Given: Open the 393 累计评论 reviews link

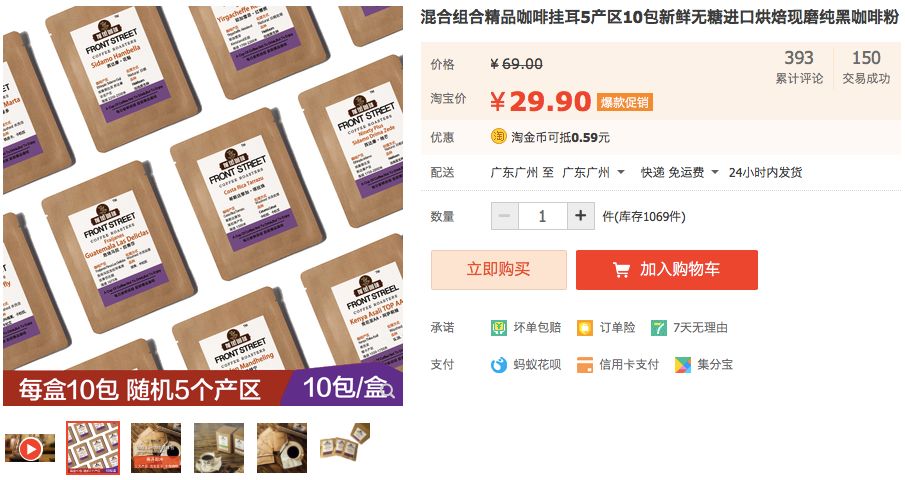Looking at the screenshot, I should tap(799, 66).
